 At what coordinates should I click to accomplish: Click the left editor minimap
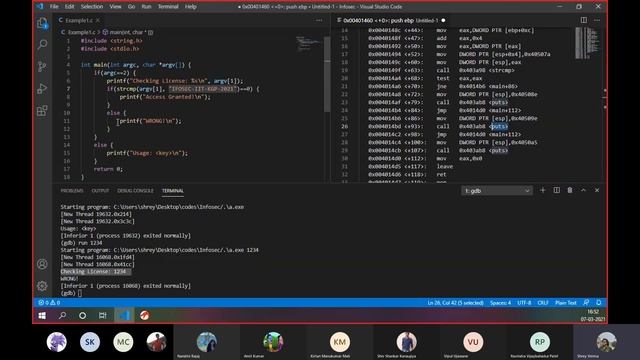[x=309, y=44]
